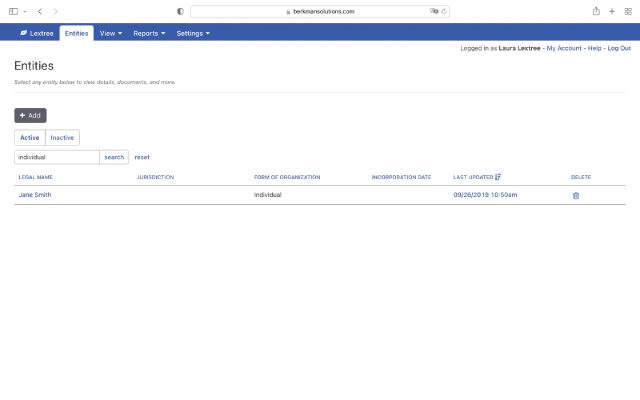
Task: Go back with the browser back arrow
Action: click(x=40, y=11)
